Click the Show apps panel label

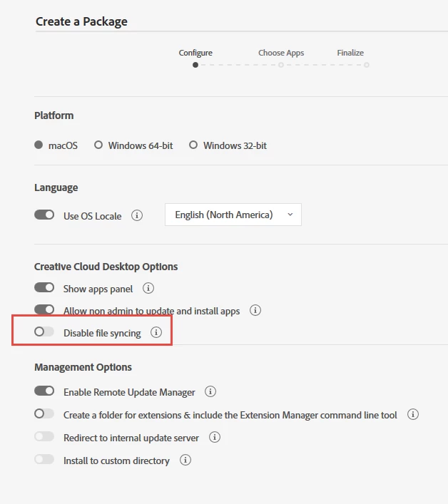98,289
